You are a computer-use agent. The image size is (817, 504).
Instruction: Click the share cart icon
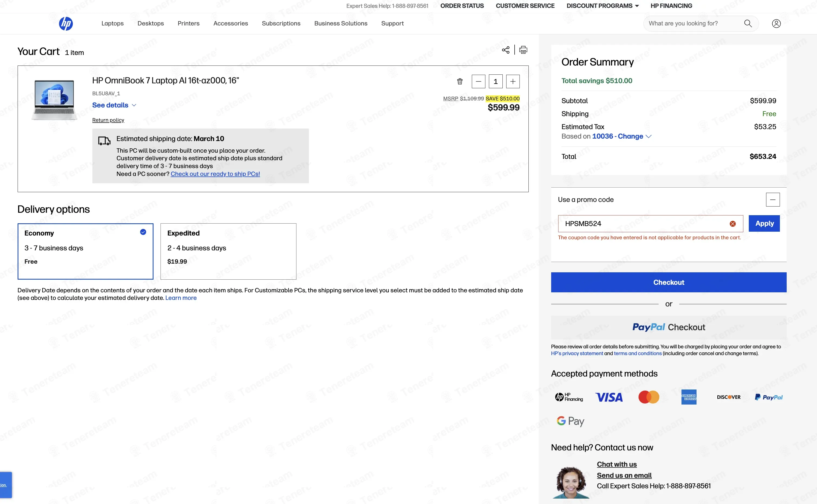[505, 50]
